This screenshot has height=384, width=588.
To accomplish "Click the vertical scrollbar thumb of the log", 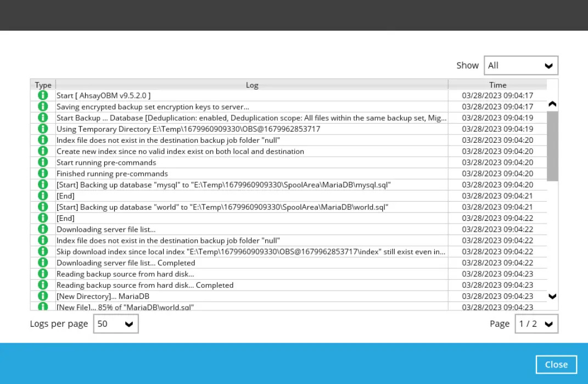I will [x=552, y=146].
